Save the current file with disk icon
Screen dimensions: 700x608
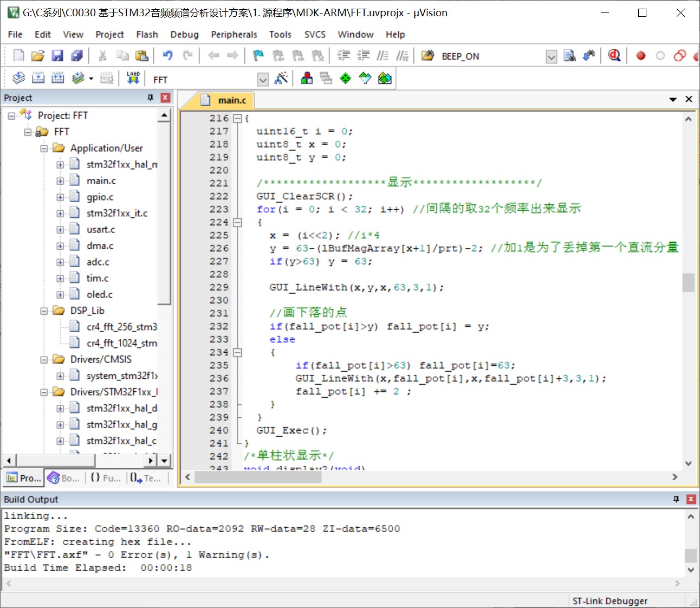[57, 55]
